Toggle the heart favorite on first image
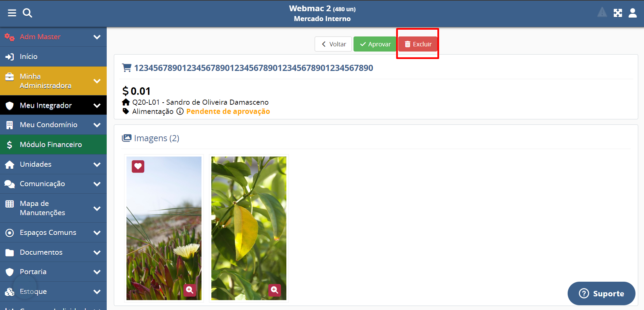 (x=138, y=166)
